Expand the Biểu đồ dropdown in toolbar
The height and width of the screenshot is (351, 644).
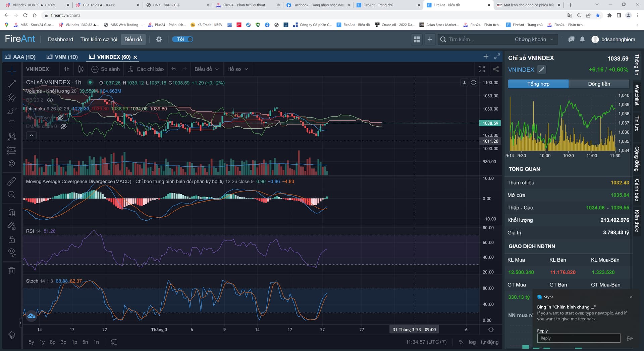[206, 69]
